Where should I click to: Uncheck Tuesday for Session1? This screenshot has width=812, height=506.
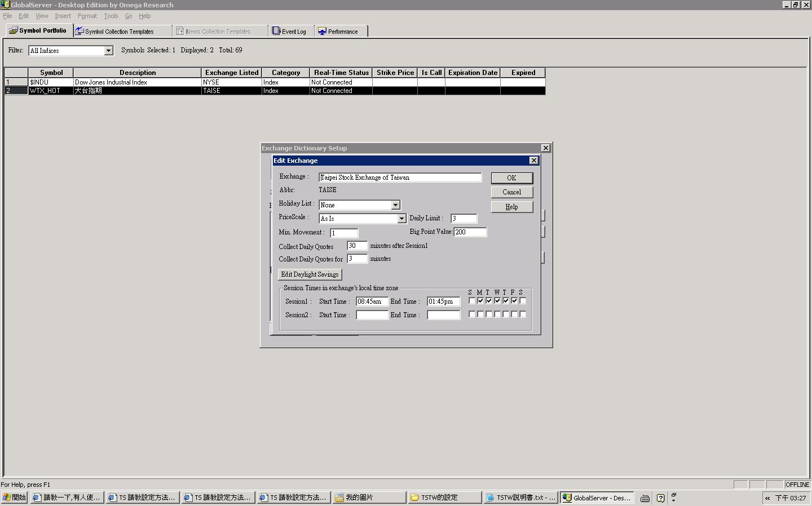click(x=489, y=300)
